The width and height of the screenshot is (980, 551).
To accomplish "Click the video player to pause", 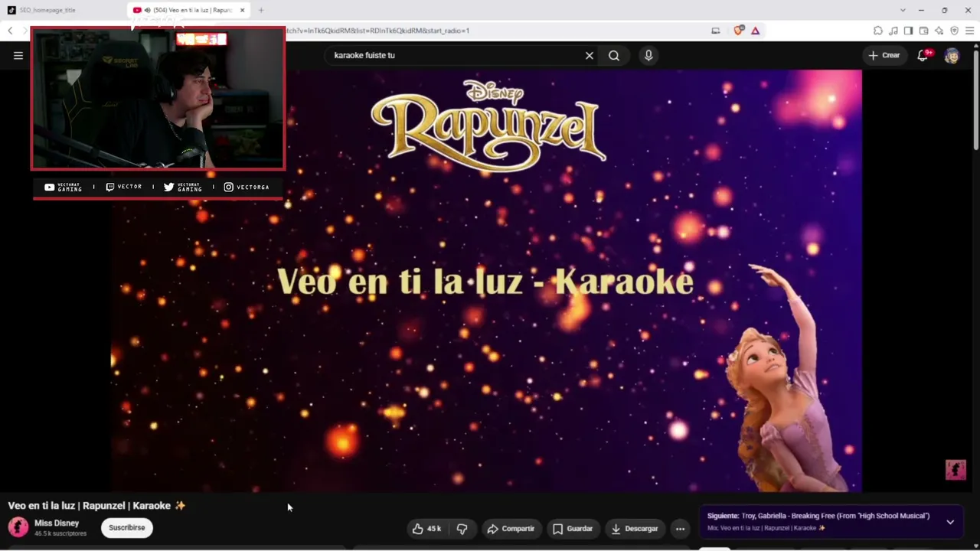I will 487,281.
